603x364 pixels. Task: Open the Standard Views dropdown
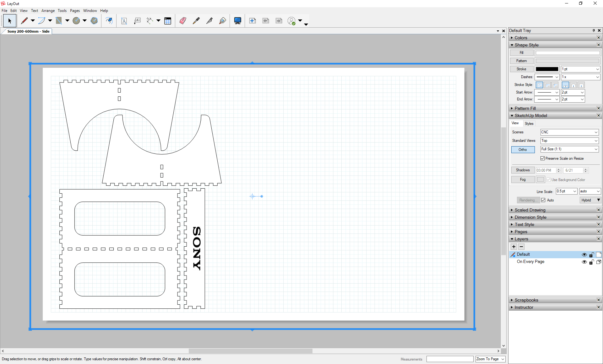coord(569,141)
